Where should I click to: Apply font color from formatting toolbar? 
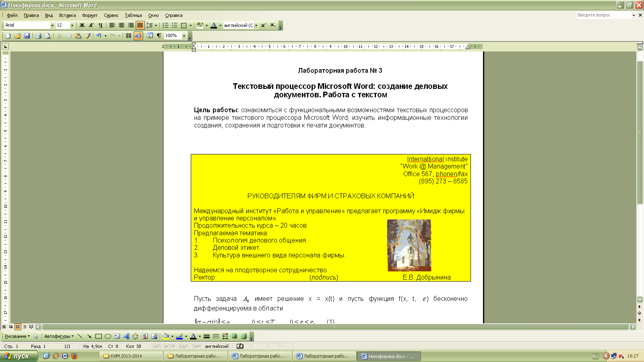214,25
